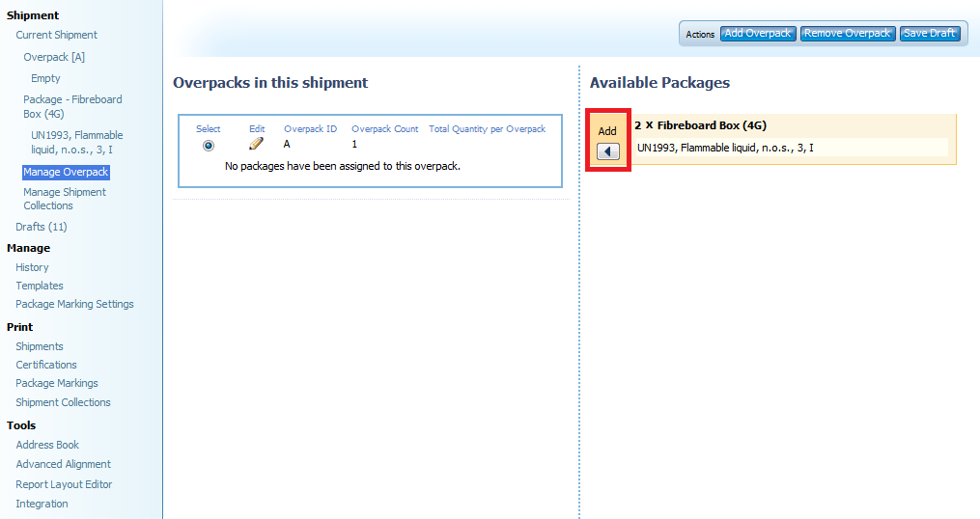The image size is (980, 519).
Task: Click the Add Overpack button
Action: 758,34
